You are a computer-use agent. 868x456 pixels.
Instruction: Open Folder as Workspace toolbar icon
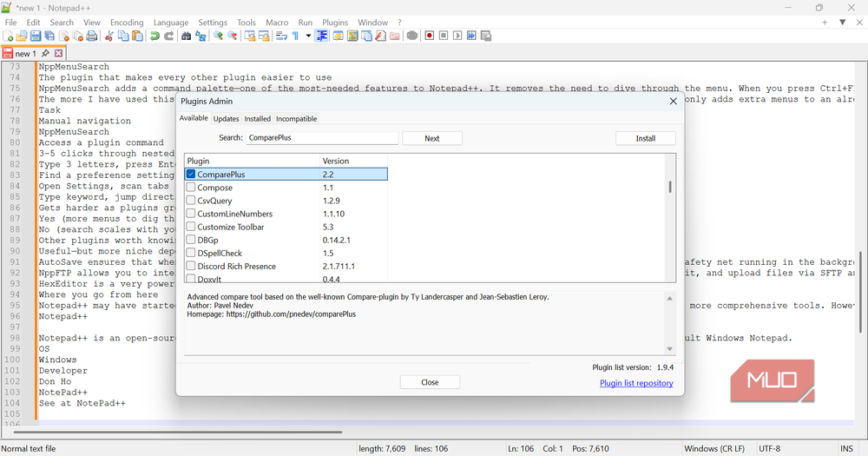[x=394, y=36]
